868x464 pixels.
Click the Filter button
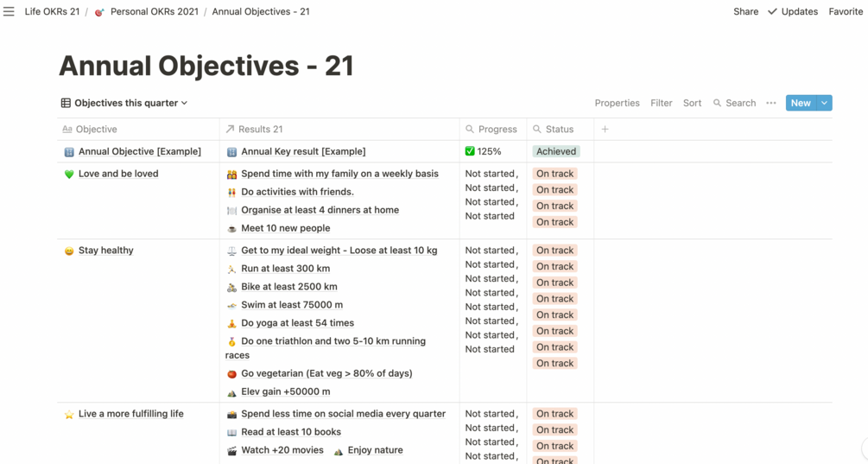point(662,103)
